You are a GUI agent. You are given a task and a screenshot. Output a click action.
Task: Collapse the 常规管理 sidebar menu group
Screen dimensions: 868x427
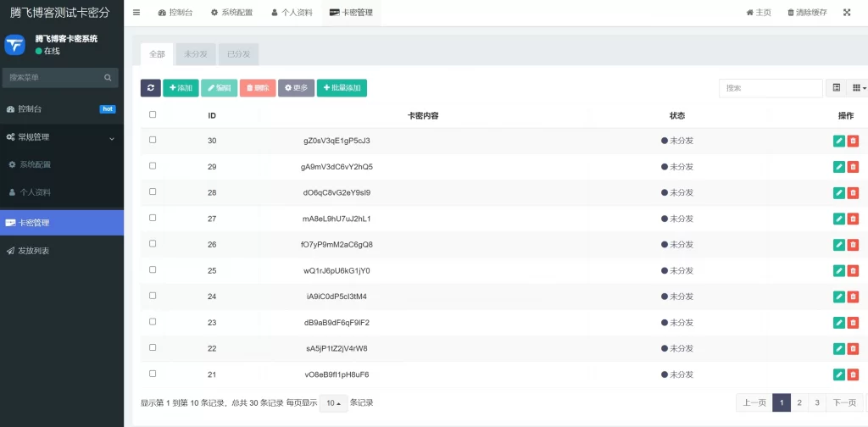tap(62, 138)
